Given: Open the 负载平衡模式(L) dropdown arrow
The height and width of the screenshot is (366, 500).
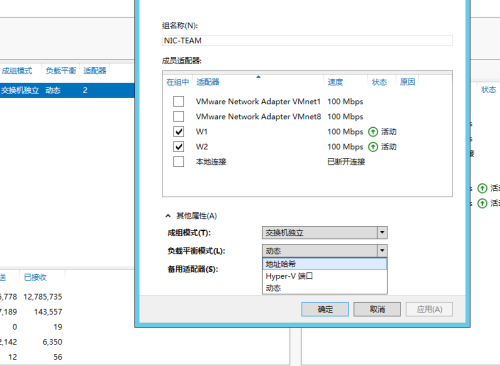Looking at the screenshot, I should click(x=382, y=251).
